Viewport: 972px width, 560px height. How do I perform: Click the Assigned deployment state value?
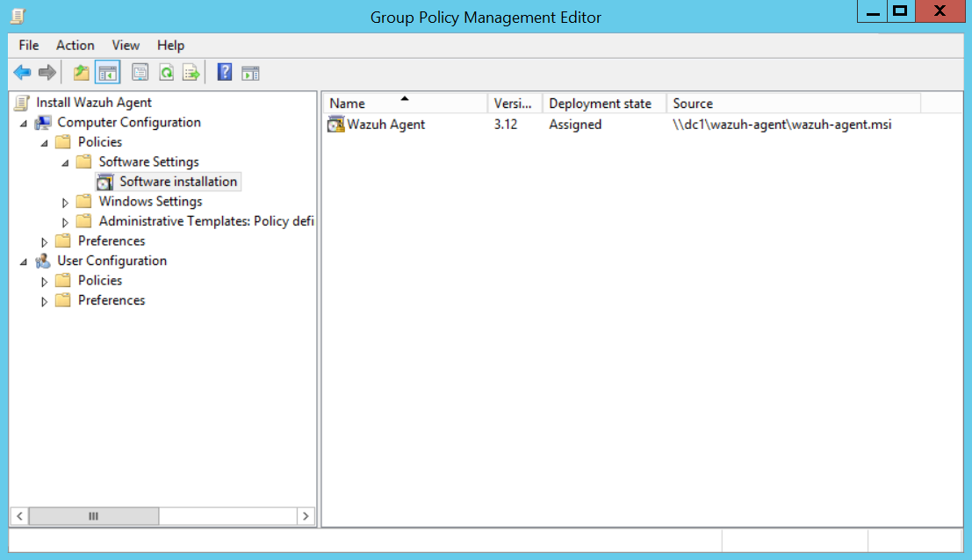pos(575,125)
